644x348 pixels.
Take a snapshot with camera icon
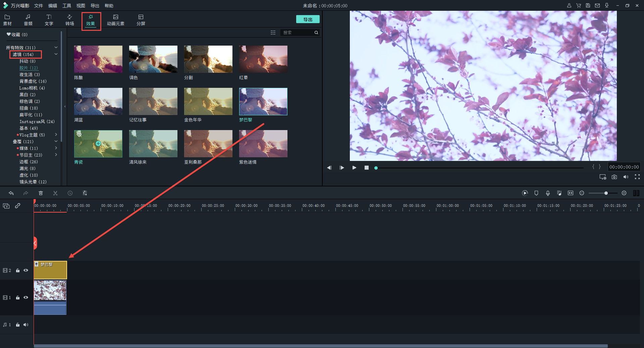(x=614, y=177)
